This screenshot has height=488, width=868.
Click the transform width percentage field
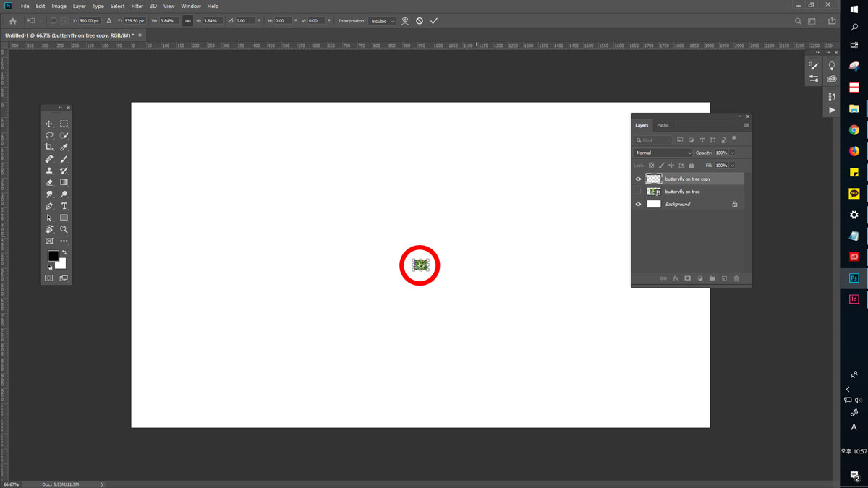pos(169,21)
